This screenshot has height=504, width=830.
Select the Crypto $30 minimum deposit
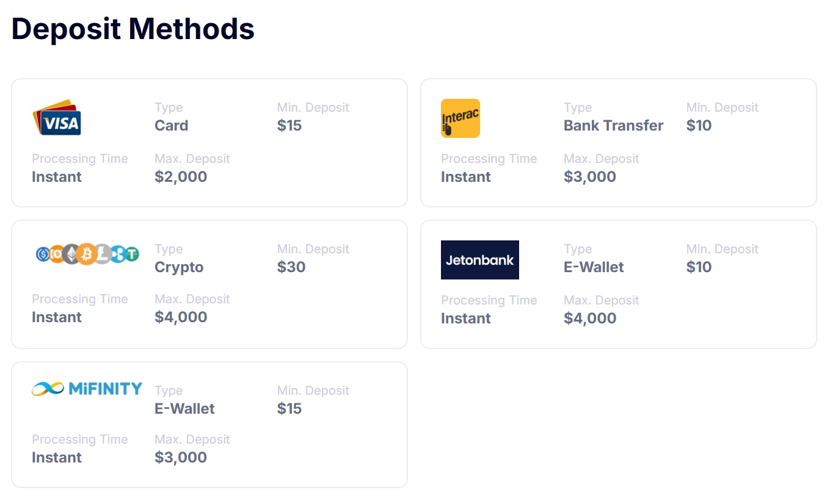291,267
